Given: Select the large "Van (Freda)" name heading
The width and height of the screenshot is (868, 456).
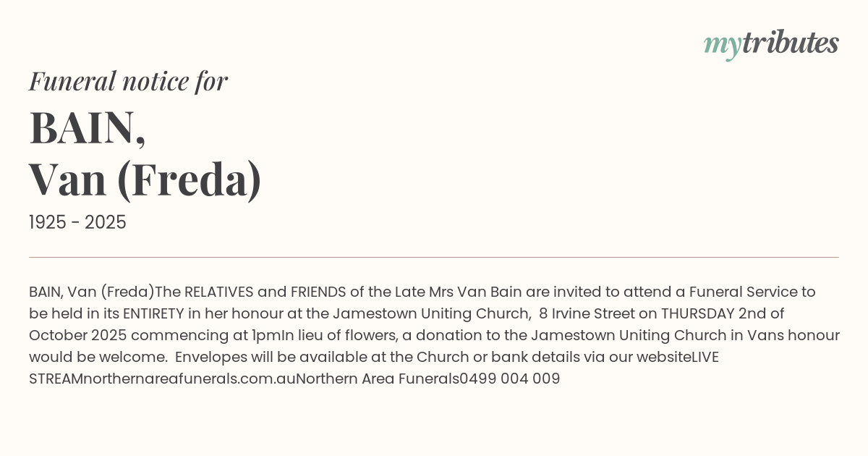Looking at the screenshot, I should click(145, 180).
